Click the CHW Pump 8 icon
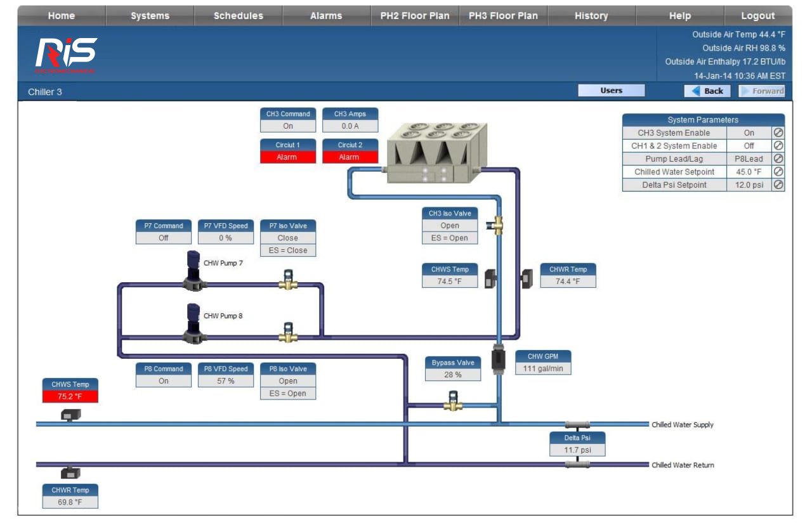This screenshot has height=525, width=812. click(194, 323)
